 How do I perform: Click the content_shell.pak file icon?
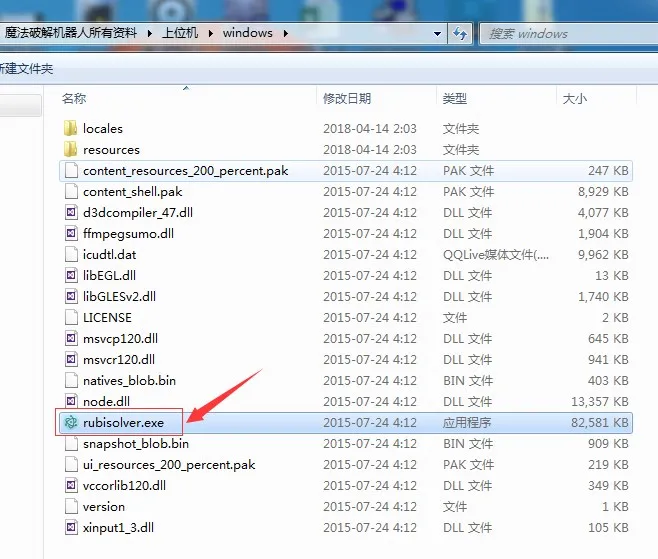point(71,191)
